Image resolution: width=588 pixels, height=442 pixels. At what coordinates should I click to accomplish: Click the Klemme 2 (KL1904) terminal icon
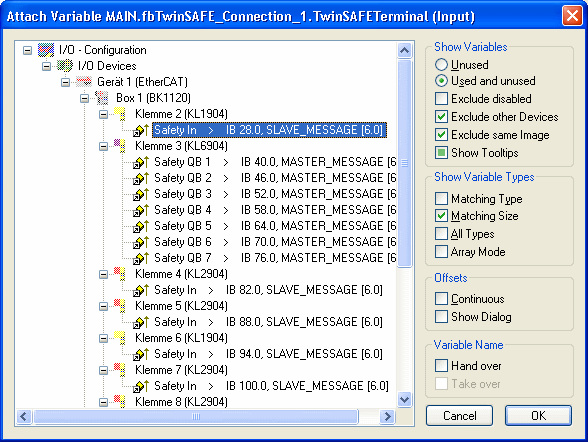[x=119, y=114]
